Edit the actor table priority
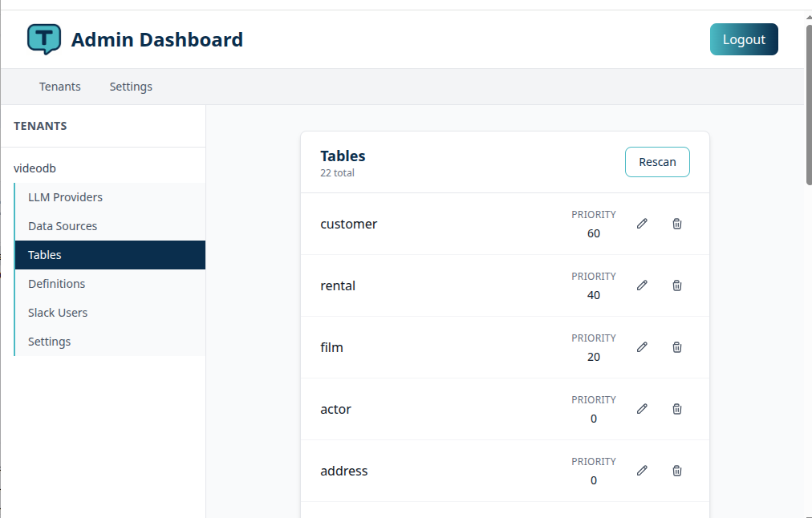The height and width of the screenshot is (518, 812). click(642, 408)
